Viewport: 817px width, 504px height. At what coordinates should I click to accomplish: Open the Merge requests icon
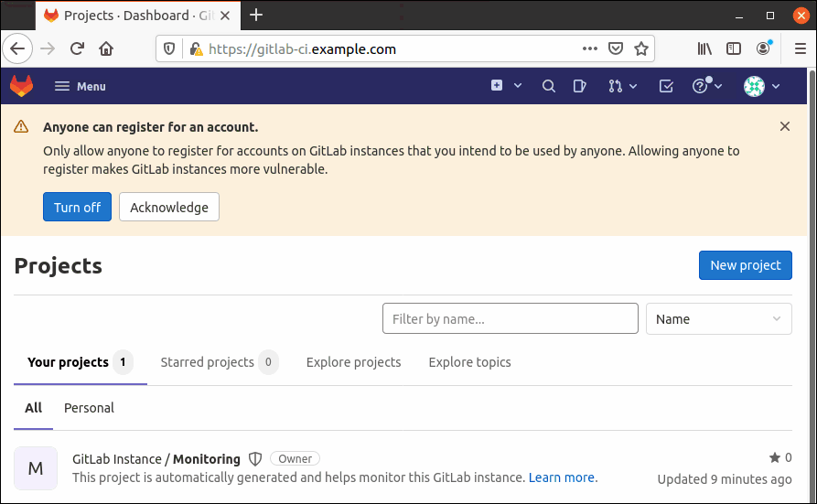pyautogui.click(x=616, y=86)
